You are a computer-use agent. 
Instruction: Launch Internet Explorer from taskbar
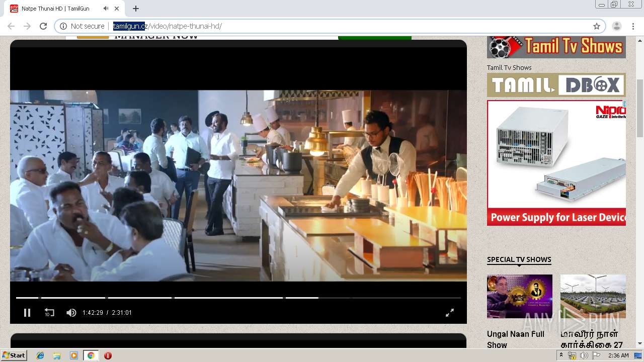pyautogui.click(x=40, y=355)
